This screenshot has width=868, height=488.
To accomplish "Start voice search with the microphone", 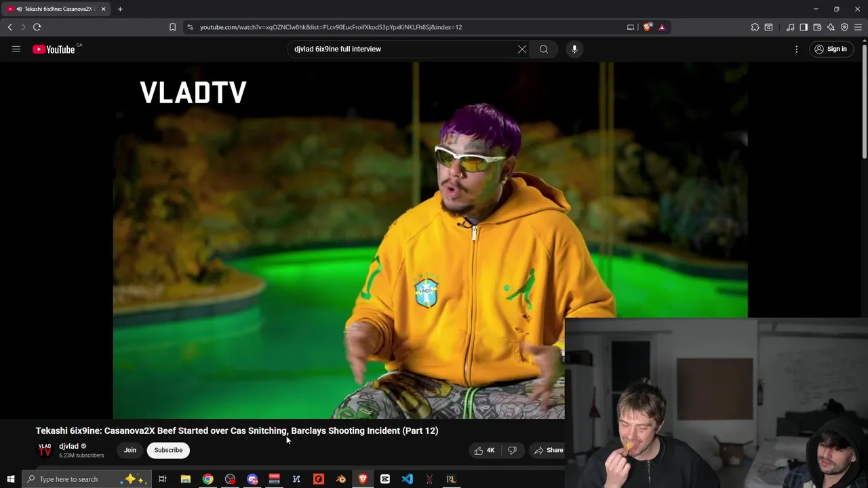I will click(574, 49).
